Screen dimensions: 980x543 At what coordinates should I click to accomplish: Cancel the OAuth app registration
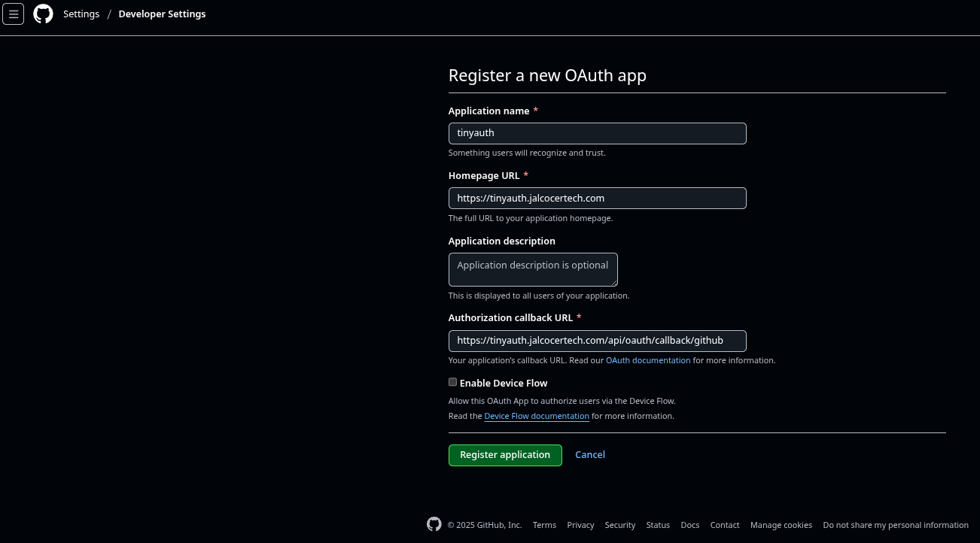click(x=590, y=454)
